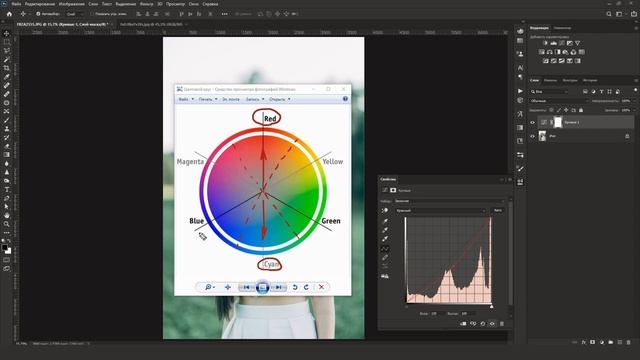This screenshot has height=360, width=640.
Task: Open auto-select Layer dropdown in options bar
Action: tap(74, 14)
